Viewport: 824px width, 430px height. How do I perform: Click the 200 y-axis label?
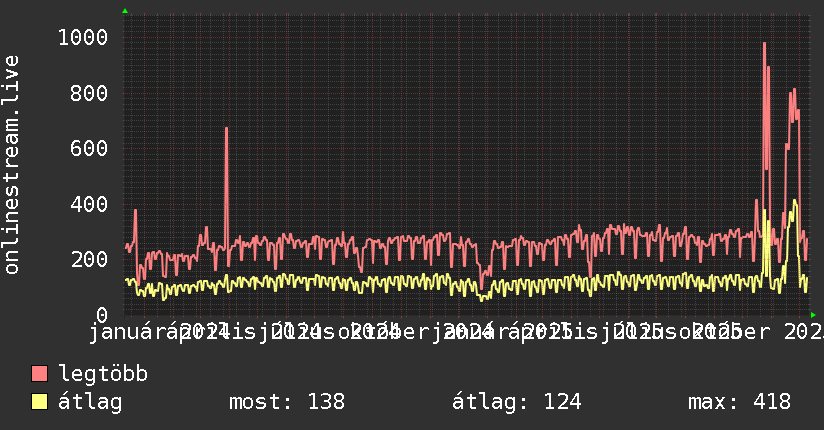(89, 259)
